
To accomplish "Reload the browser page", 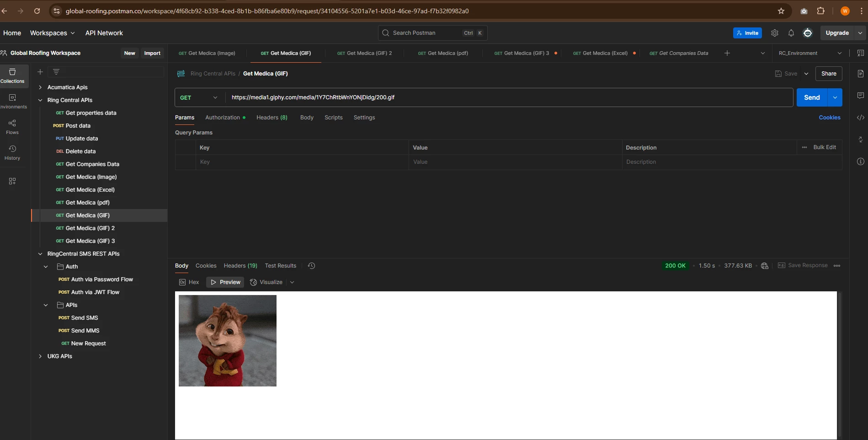I will 37,11.
